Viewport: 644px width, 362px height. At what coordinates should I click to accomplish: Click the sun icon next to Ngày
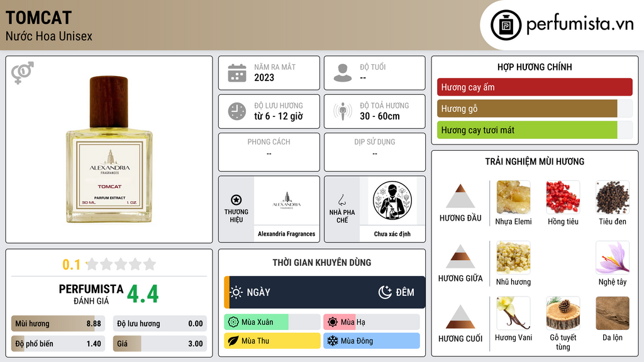click(x=236, y=292)
